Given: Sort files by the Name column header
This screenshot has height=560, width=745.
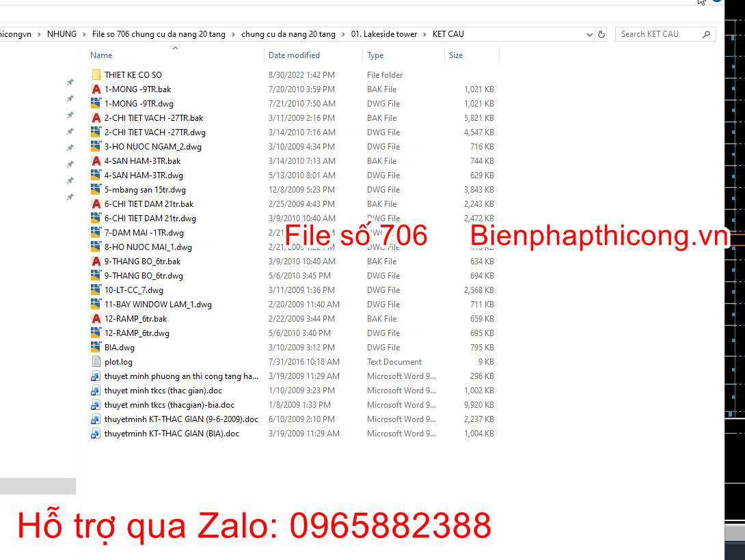Looking at the screenshot, I should pos(101,55).
